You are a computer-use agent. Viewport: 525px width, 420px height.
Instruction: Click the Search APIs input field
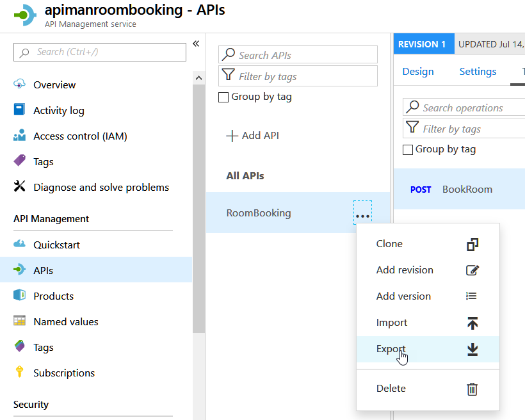click(298, 54)
